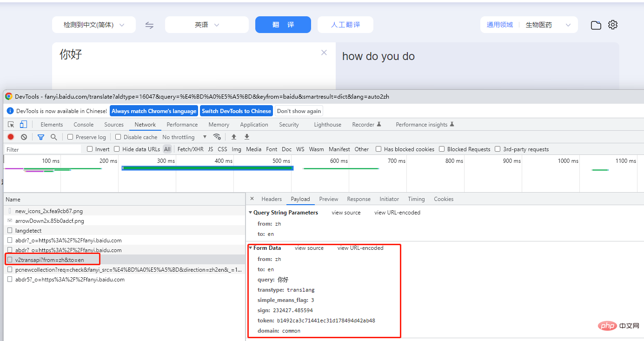Select the new_icons_2x.fea9cb67.png request
Viewport: 644px width, 341px height.
click(x=125, y=211)
